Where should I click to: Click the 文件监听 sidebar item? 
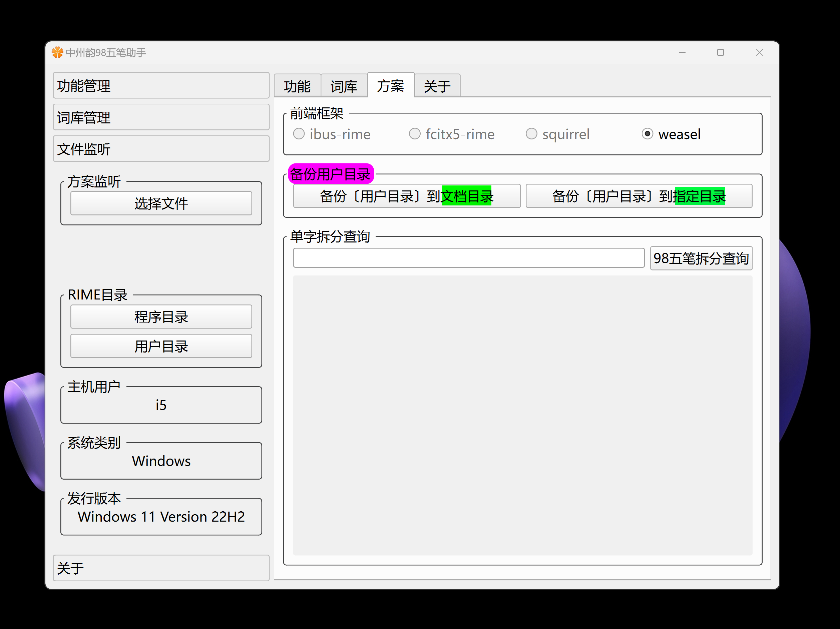(161, 149)
